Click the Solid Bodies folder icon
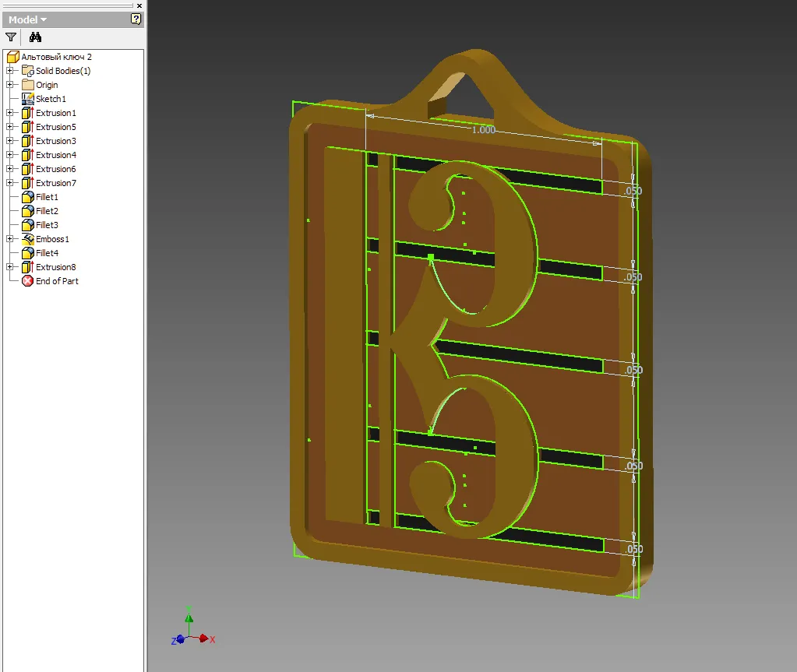The image size is (797, 672). click(28, 71)
